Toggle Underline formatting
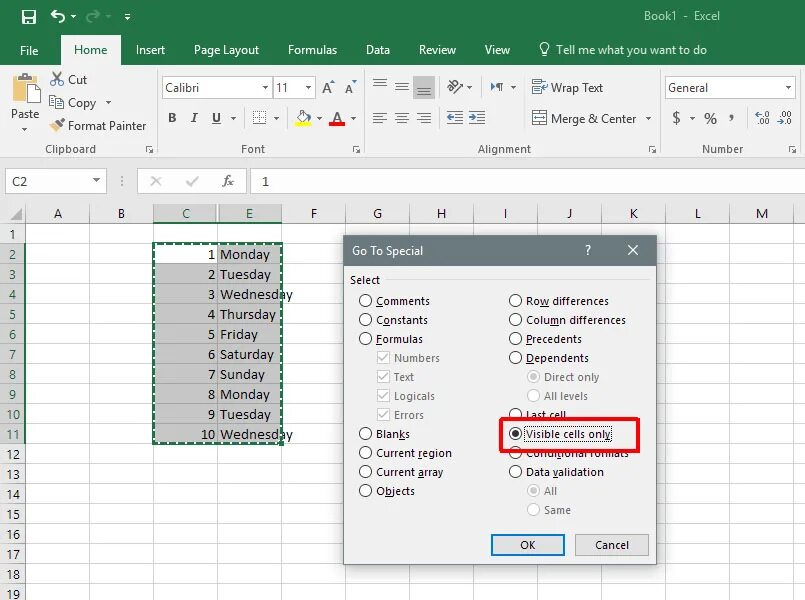 tap(217, 118)
